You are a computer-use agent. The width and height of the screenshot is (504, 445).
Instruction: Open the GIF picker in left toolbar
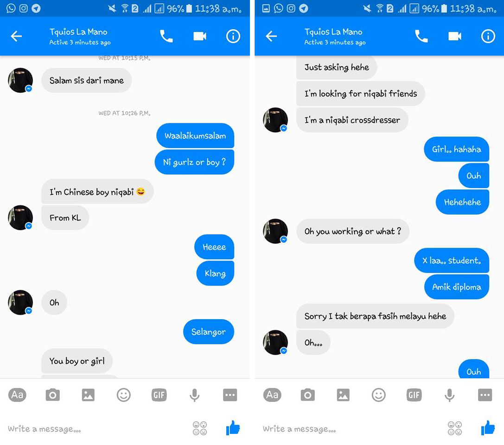tap(159, 395)
